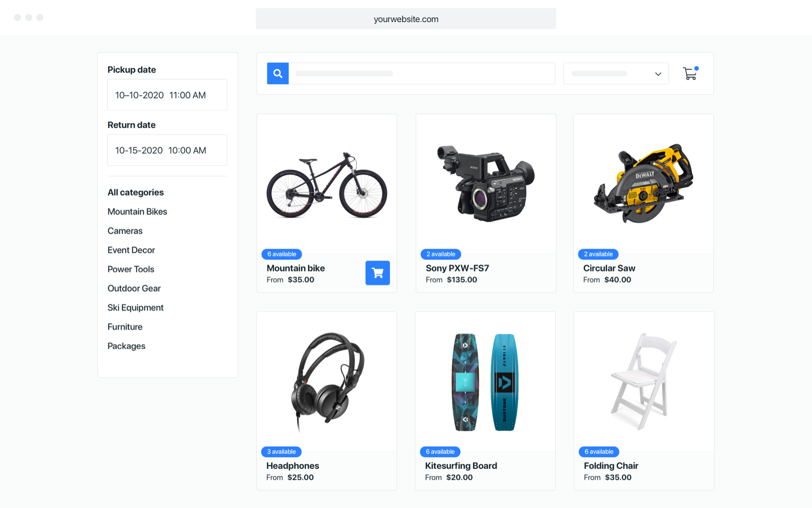Choose the Ski Equipment category
Viewport: 812px width, 508px height.
(x=135, y=308)
